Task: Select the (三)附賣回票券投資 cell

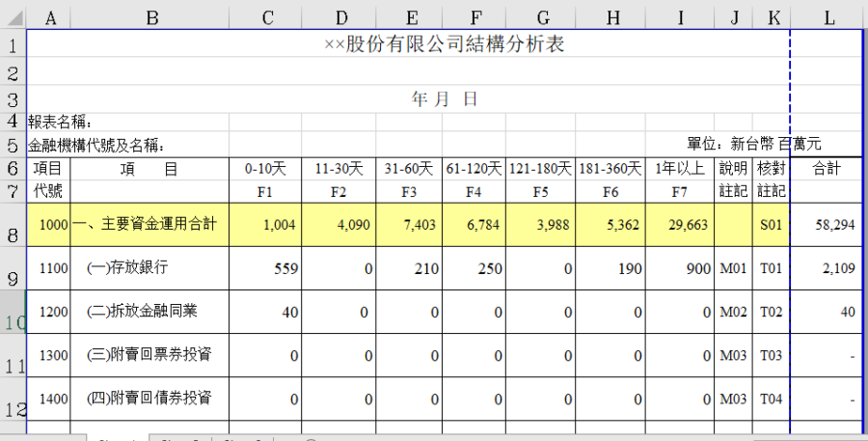Action: click(x=150, y=355)
